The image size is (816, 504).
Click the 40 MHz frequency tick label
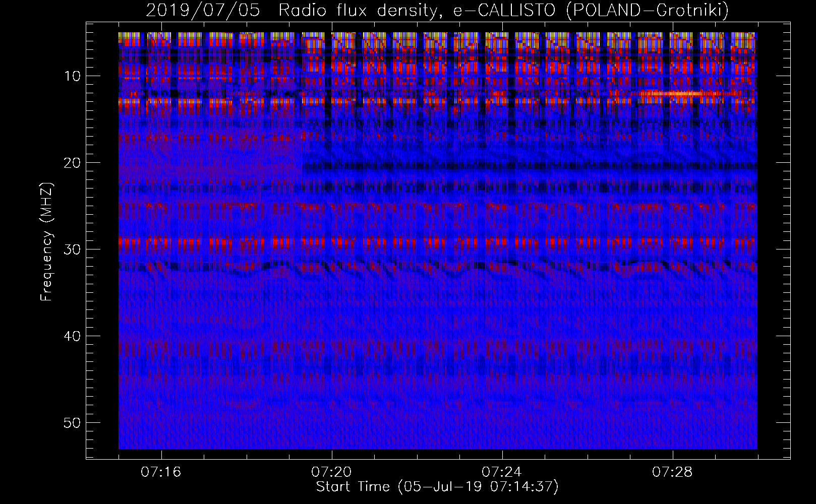pyautogui.click(x=72, y=336)
